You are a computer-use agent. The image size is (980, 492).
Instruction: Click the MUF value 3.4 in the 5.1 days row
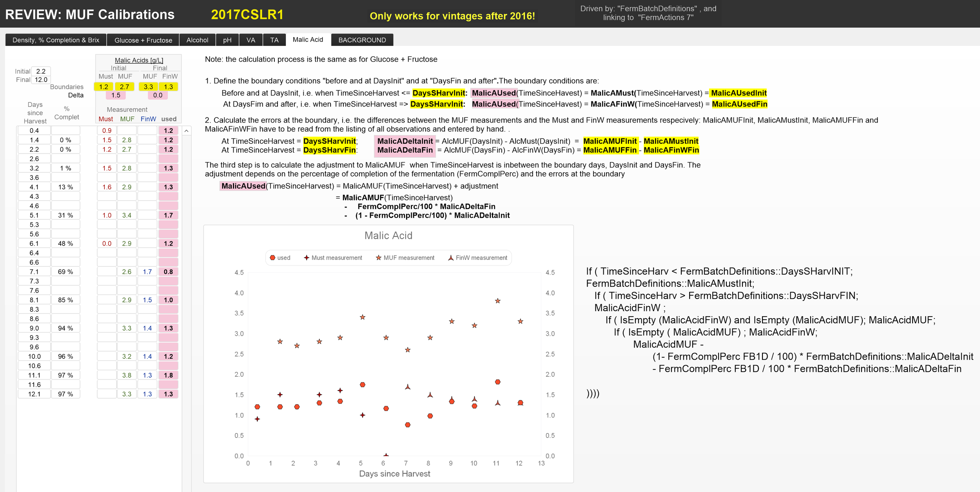point(127,215)
